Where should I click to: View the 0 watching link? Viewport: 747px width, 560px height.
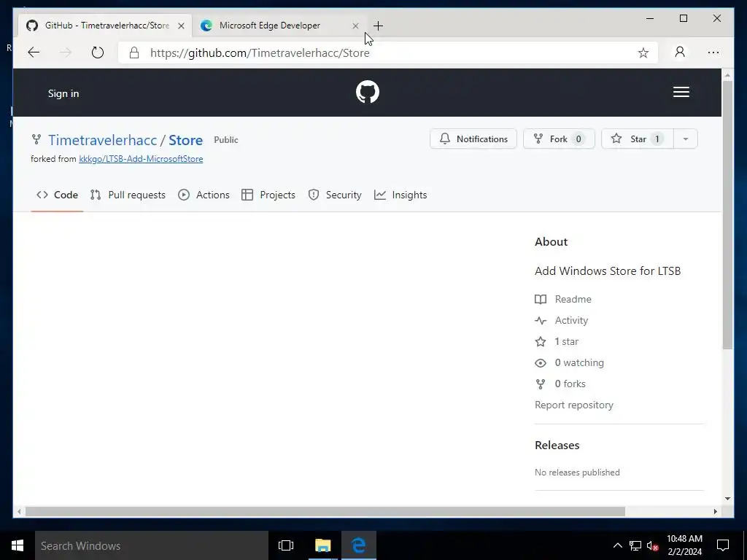[569, 363]
